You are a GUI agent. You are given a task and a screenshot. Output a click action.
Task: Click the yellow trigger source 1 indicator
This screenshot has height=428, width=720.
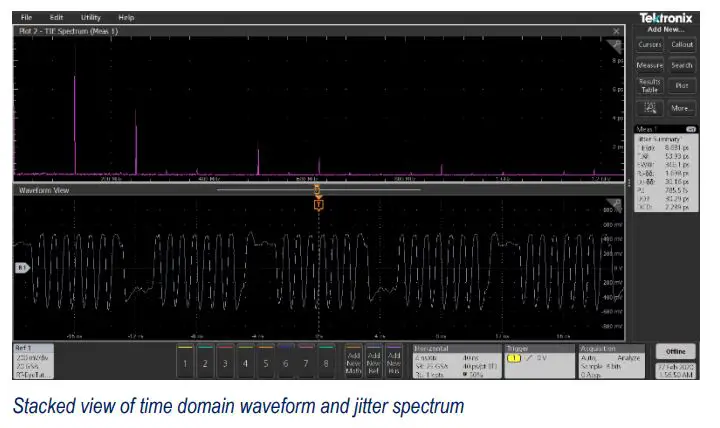(513, 358)
